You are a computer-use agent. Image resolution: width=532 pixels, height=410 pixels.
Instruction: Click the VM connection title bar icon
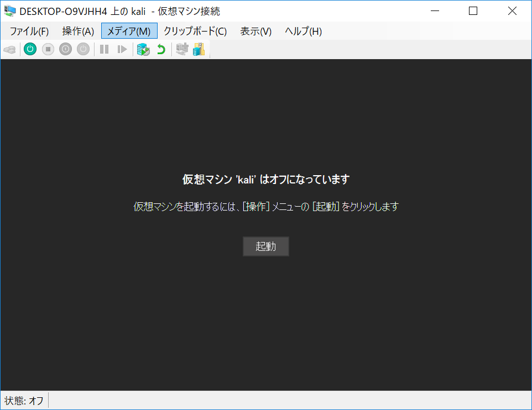(10, 11)
